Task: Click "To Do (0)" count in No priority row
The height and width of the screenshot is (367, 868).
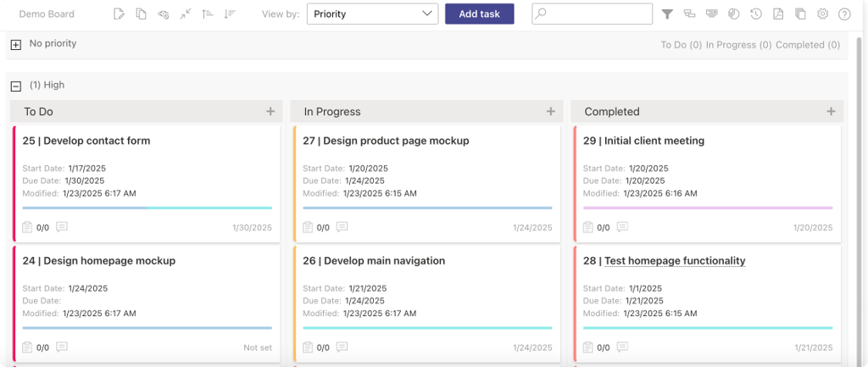Action: (x=682, y=45)
